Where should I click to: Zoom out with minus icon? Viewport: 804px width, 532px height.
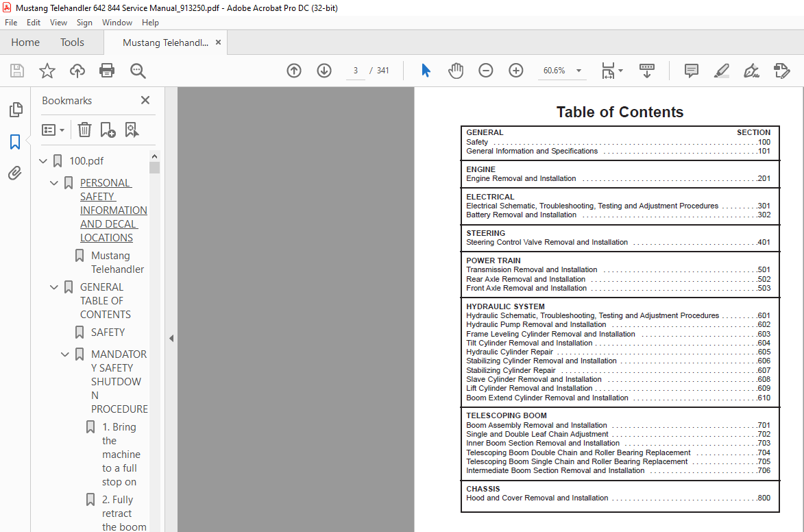click(x=485, y=71)
